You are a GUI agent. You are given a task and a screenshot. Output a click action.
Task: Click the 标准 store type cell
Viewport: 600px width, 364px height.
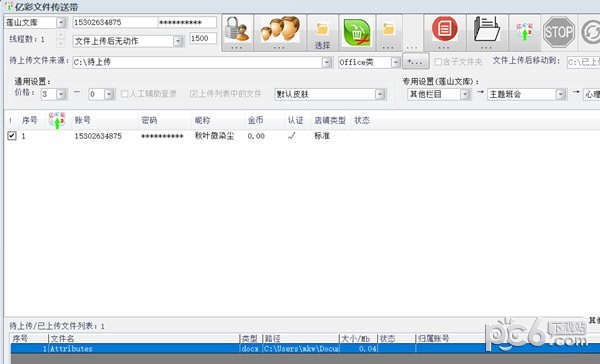322,136
